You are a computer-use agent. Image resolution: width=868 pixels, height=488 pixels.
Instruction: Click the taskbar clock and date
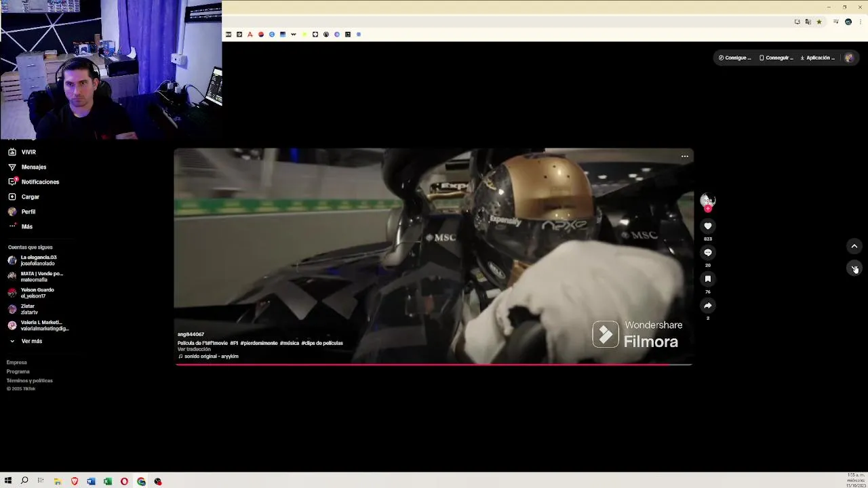coord(856,481)
